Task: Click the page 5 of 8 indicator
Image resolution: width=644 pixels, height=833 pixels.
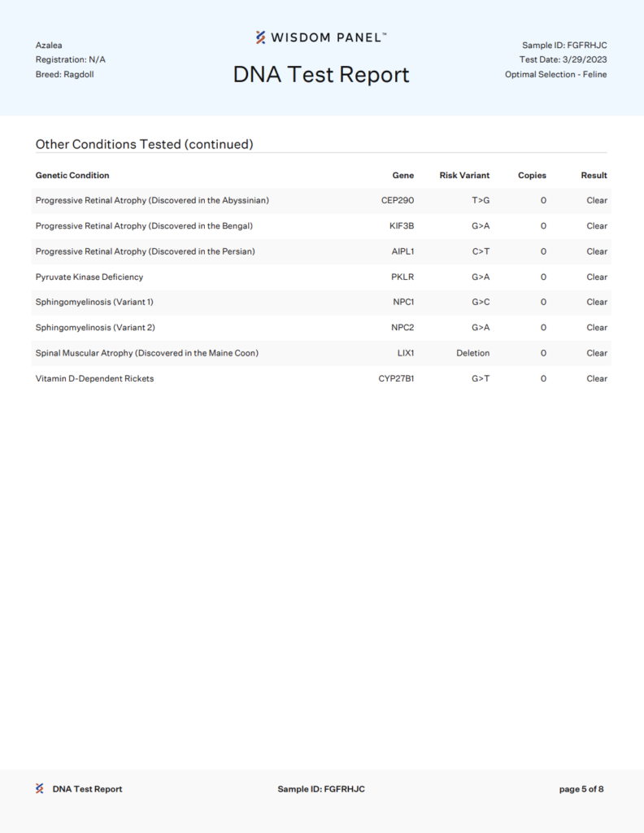Action: (581, 789)
